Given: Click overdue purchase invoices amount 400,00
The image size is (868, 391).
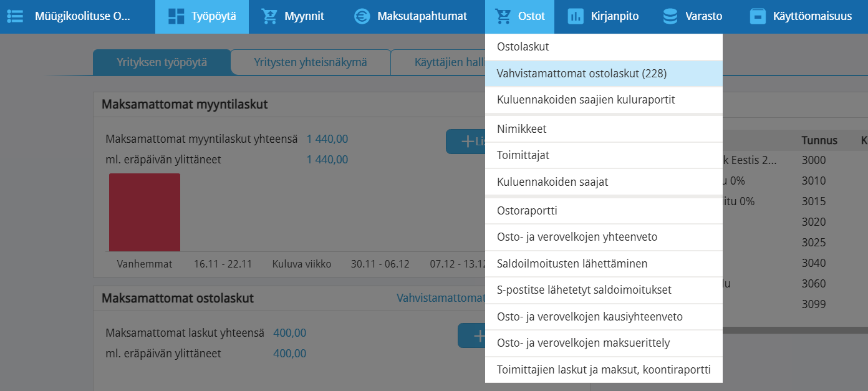Looking at the screenshot, I should pos(290,354).
